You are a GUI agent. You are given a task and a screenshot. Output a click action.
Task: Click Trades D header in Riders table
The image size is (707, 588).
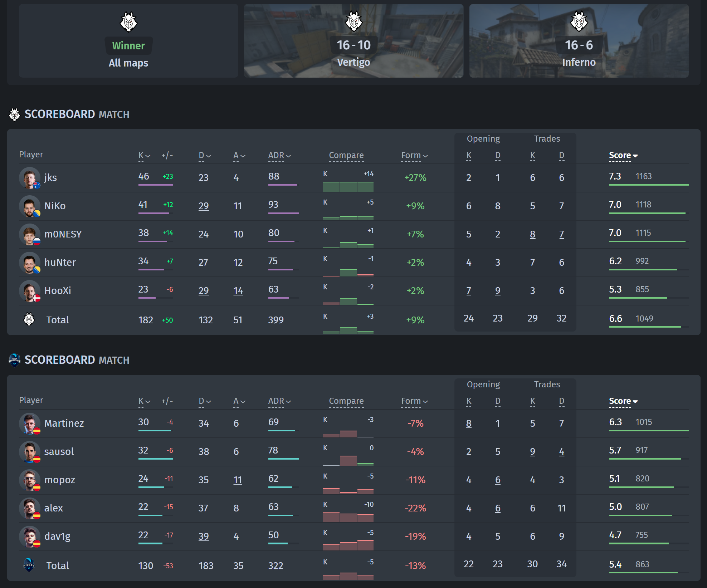562,401
